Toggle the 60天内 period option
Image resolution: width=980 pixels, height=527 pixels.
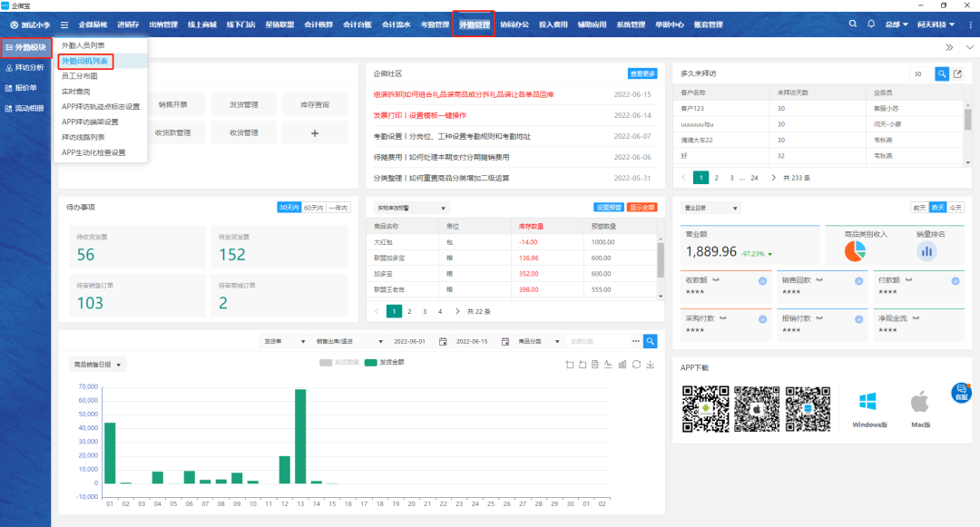point(314,208)
